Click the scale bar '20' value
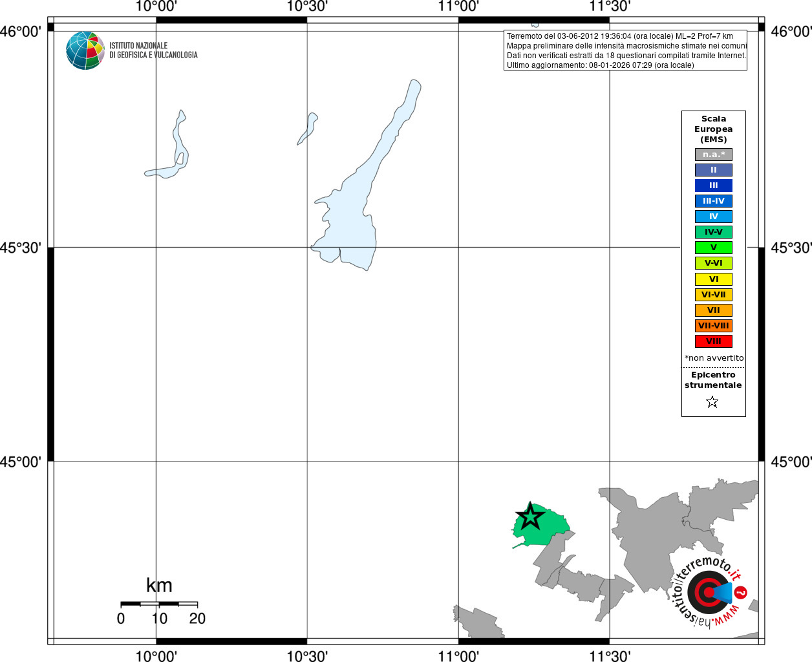This screenshot has width=812, height=662. click(197, 619)
